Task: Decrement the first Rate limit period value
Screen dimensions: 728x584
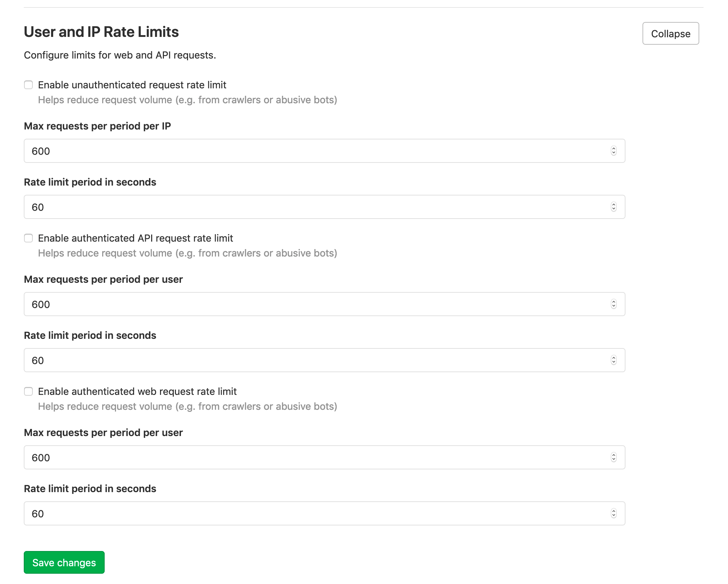Action: 614,209
